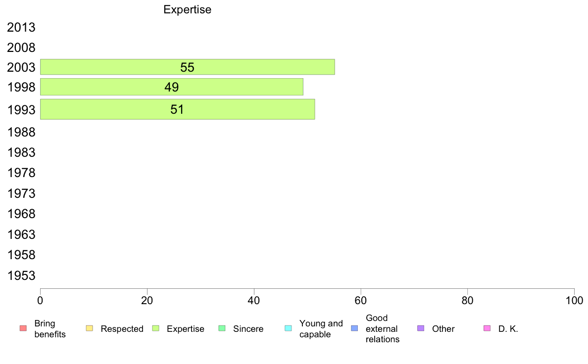
Task: Select the 2003 bar showing 55
Action: tap(188, 67)
